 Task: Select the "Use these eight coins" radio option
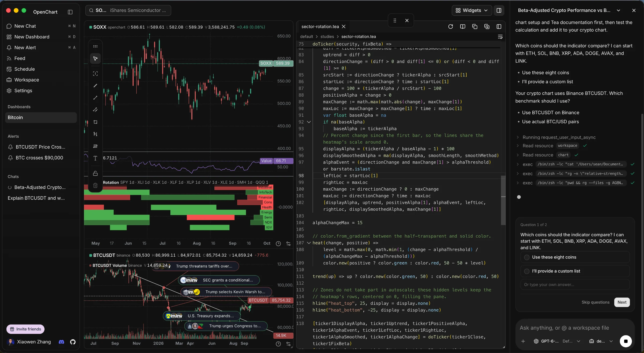[x=575, y=257]
